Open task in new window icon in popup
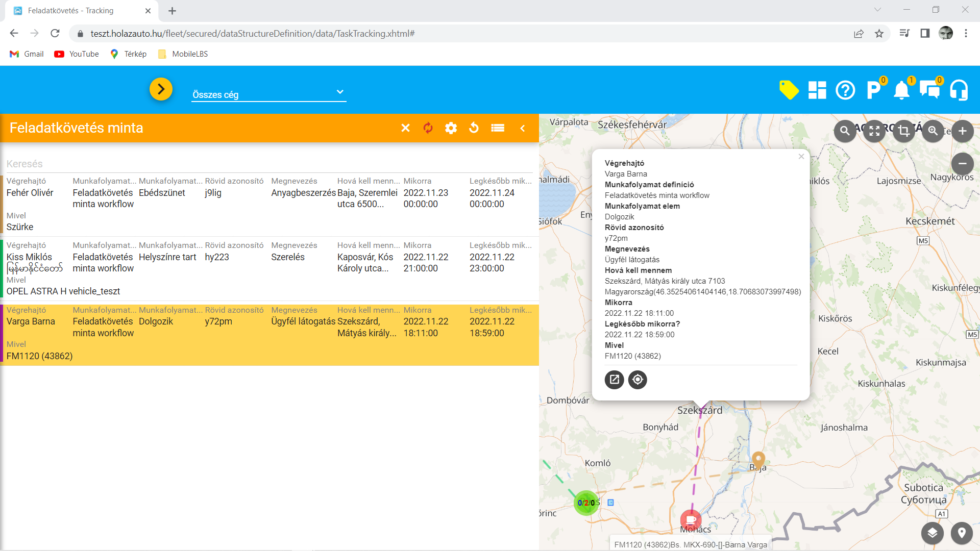 point(614,380)
